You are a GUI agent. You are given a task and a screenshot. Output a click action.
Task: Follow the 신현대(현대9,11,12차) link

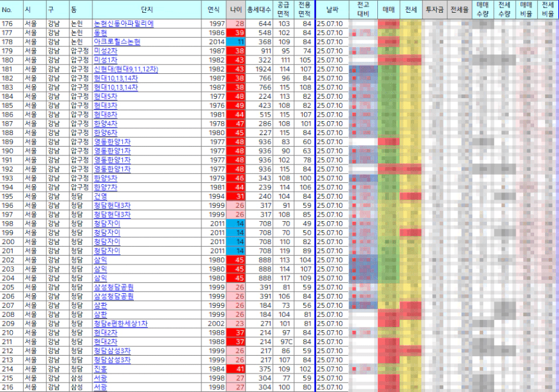tap(126, 69)
